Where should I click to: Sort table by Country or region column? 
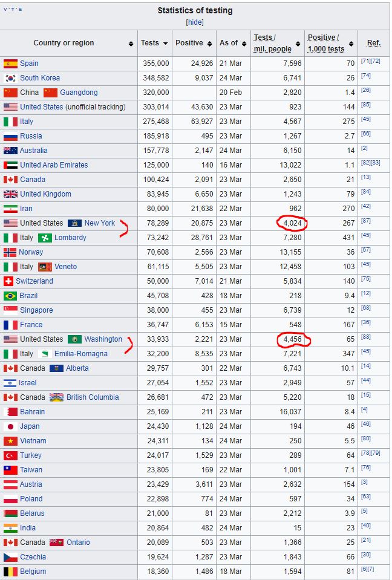131,44
